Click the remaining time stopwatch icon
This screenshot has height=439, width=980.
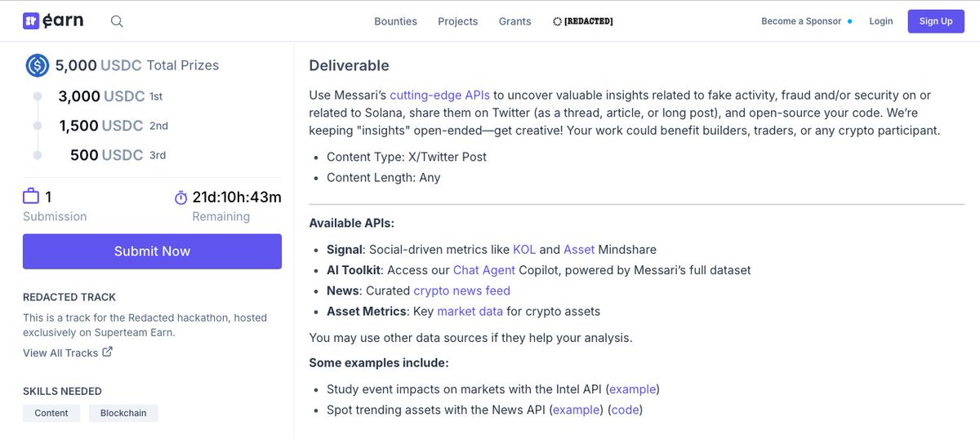tap(180, 197)
